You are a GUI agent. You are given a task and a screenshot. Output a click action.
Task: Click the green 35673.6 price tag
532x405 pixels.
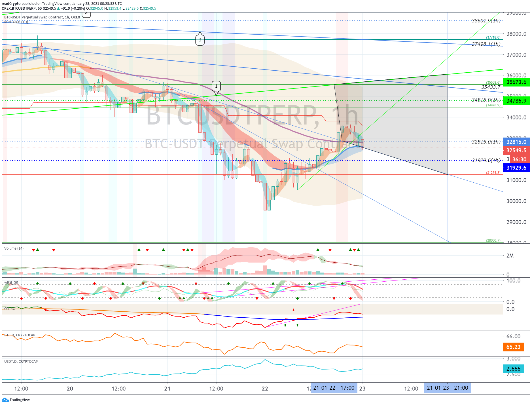[516, 82]
